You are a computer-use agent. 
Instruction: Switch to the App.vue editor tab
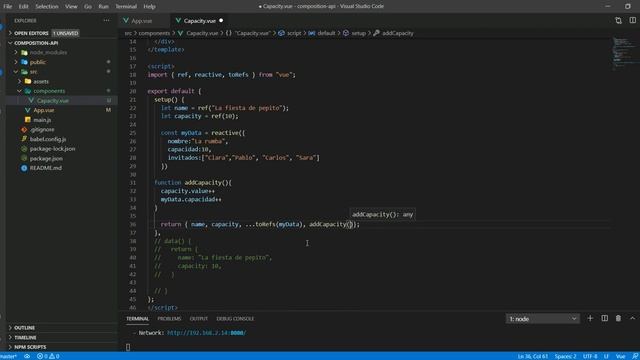click(x=142, y=20)
